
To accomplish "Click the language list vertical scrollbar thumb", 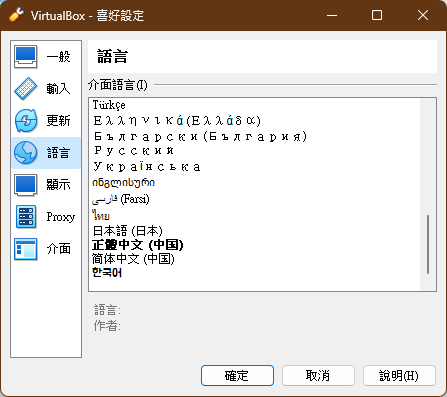I will click(x=428, y=244).
